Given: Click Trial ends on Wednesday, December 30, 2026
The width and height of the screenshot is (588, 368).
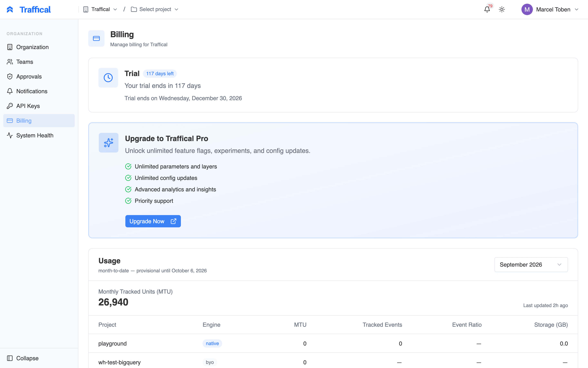Looking at the screenshot, I should 183,98.
